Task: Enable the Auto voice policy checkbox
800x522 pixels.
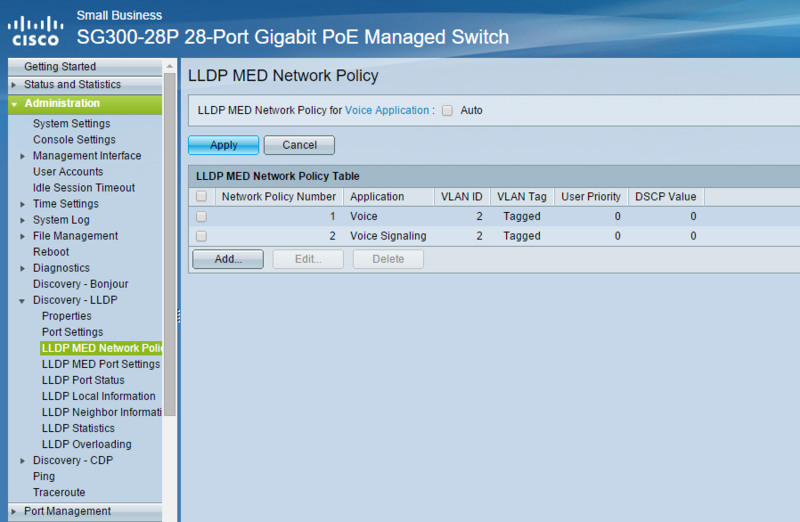Action: (448, 111)
